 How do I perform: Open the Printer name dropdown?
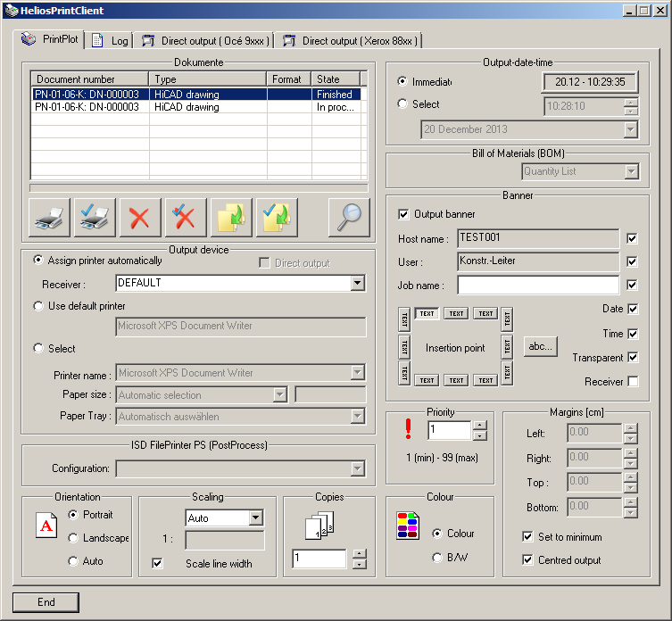click(x=358, y=372)
